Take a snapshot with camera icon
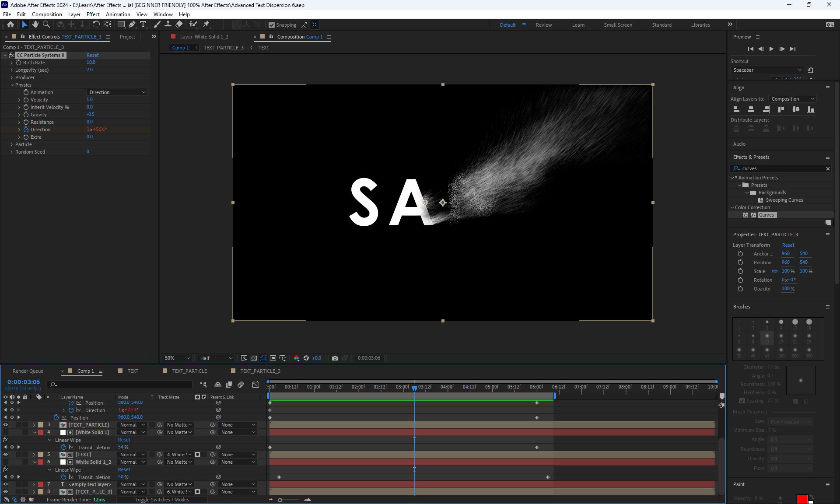840x504 pixels. 335,358
